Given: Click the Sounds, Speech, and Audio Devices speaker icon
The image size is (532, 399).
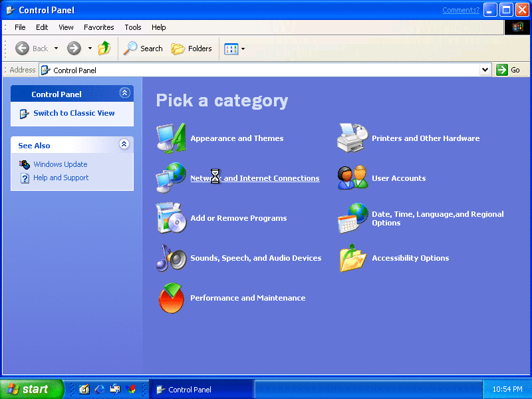Looking at the screenshot, I should (x=172, y=258).
